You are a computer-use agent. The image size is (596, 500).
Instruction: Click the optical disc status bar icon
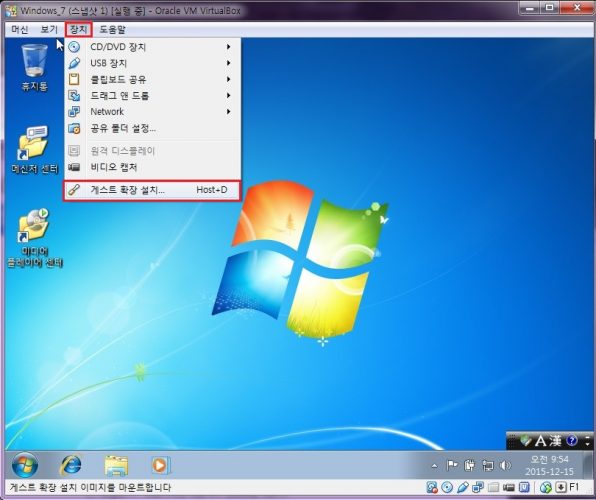pyautogui.click(x=447, y=487)
